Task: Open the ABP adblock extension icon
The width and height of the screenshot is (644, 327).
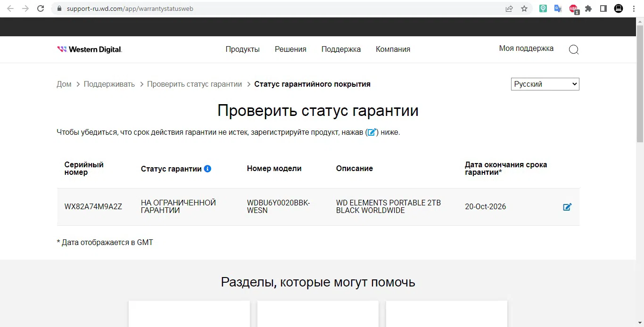Action: pyautogui.click(x=573, y=9)
